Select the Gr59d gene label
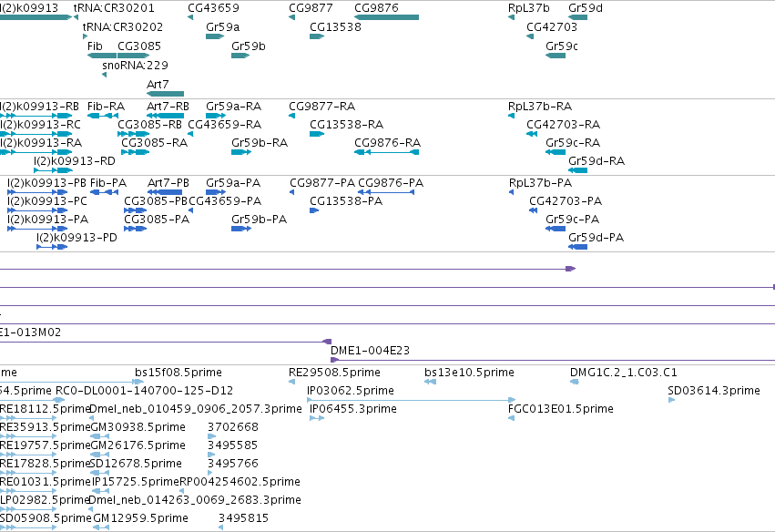The image size is (775, 532). 586,8
